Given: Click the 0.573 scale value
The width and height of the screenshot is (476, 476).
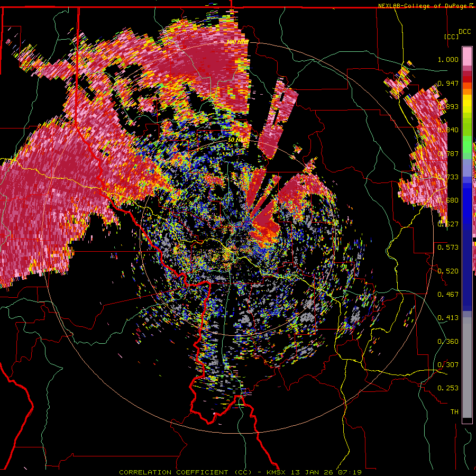Looking at the screenshot, I should [448, 248].
